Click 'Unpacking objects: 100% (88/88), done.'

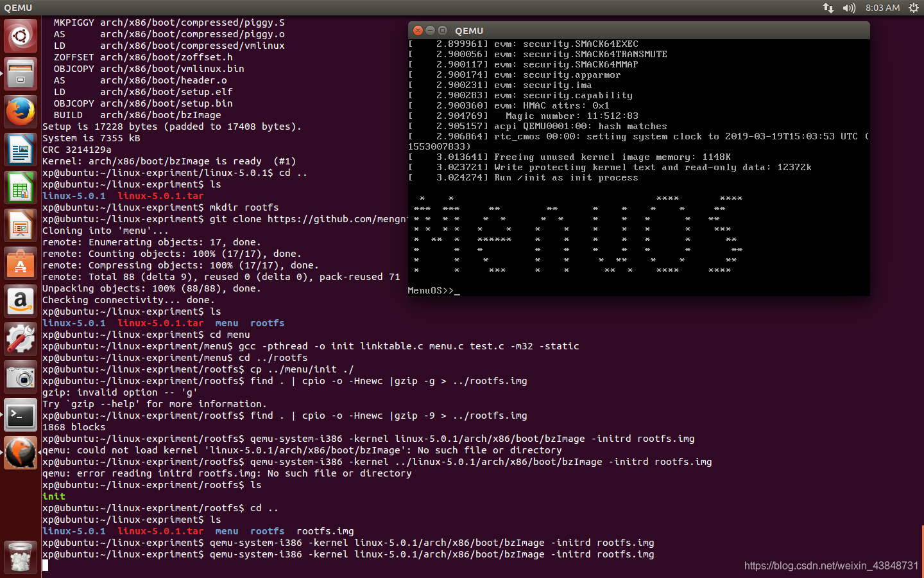coord(151,288)
